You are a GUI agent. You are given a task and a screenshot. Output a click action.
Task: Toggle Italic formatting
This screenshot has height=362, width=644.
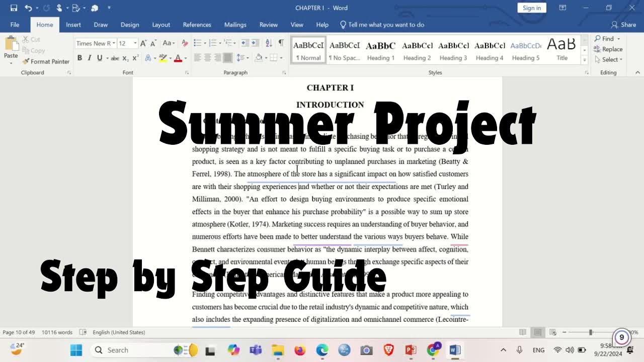pos(90,58)
